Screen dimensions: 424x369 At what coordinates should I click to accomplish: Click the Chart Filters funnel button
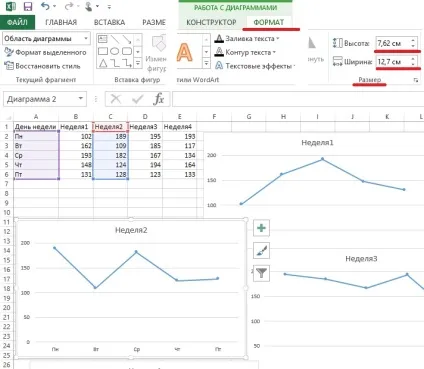click(x=261, y=273)
